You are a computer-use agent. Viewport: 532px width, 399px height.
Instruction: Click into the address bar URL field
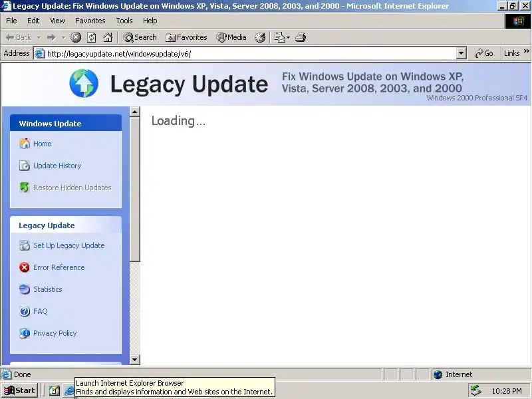click(x=251, y=54)
